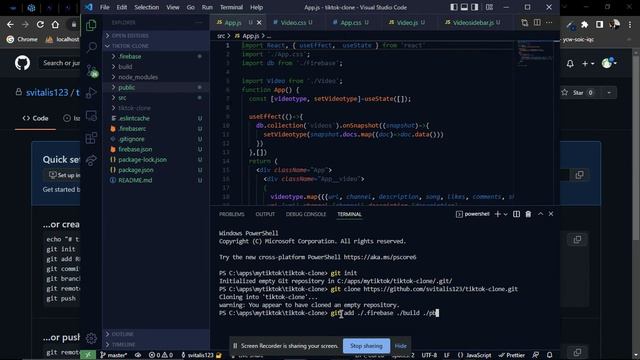The image size is (640, 360).
Task: Toggle panel layout icon in title bar
Action: coord(464,7)
